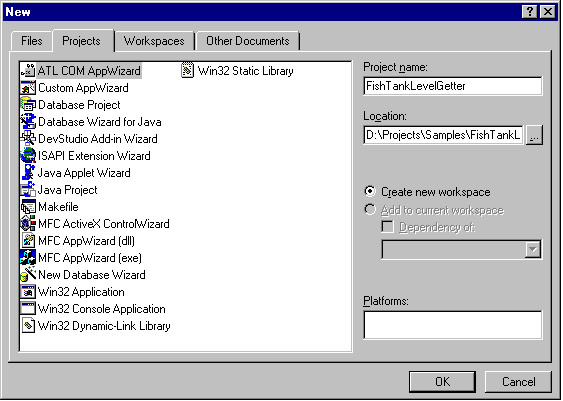This screenshot has height=401, width=563.
Task: Select the Create new workspace radio button
Action: coord(370,191)
